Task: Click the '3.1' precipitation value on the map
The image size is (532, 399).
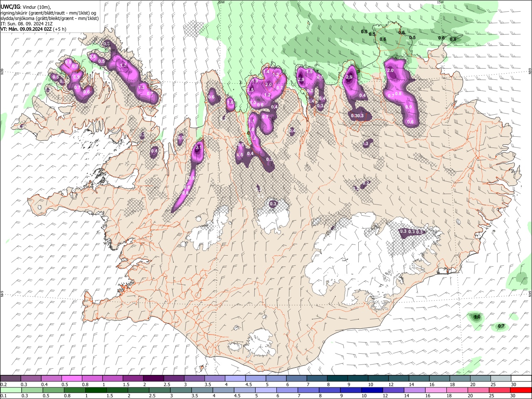Action: tap(198, 147)
